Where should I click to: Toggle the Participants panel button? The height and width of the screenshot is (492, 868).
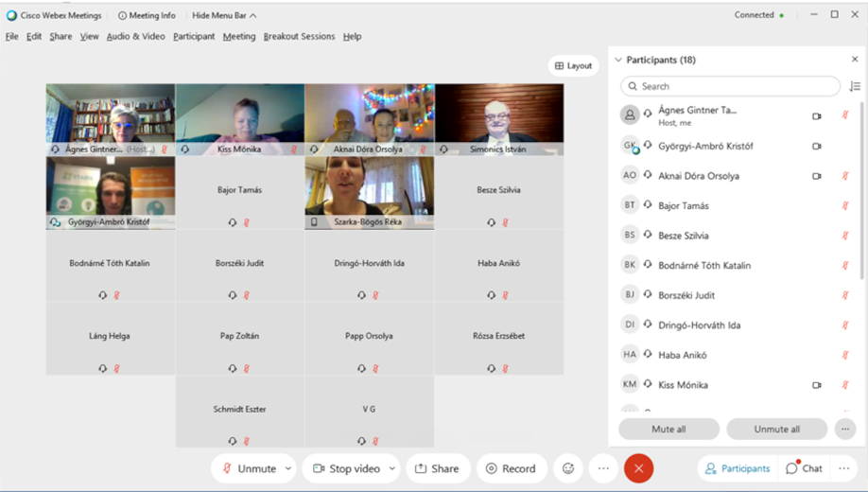[738, 468]
